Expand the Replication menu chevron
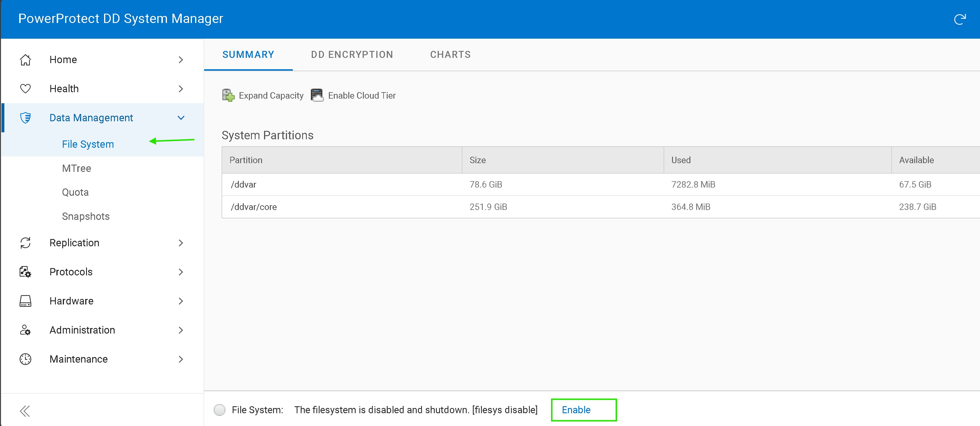980x426 pixels. coord(181,243)
